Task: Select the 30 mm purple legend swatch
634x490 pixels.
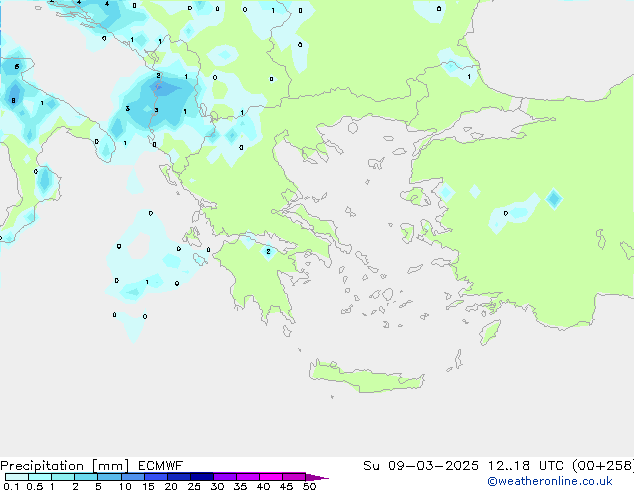Action: [224, 477]
